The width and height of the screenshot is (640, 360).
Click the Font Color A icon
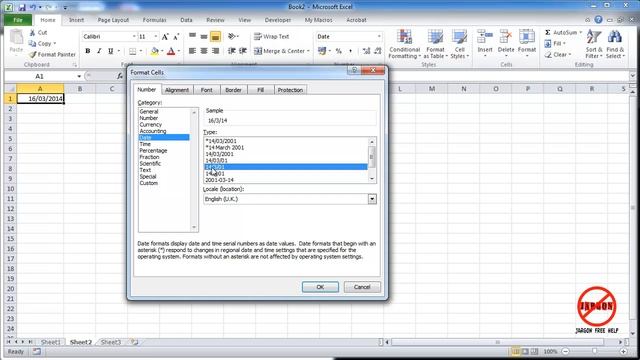[x=171, y=51]
